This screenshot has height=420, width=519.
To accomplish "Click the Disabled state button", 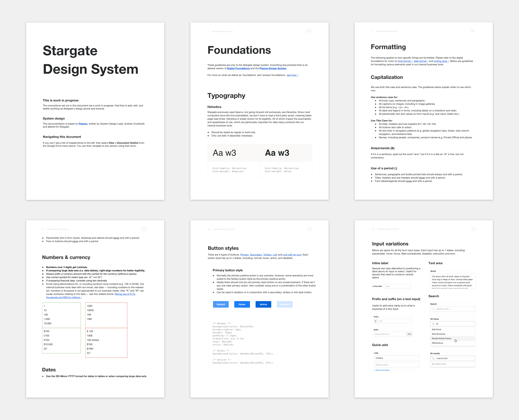I will tap(285, 304).
